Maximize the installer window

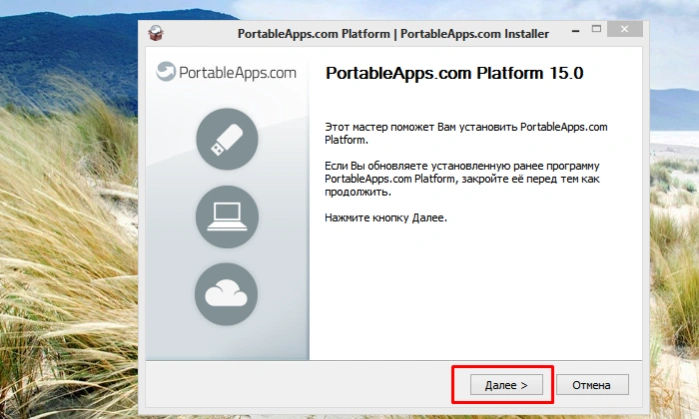pyautogui.click(x=596, y=29)
